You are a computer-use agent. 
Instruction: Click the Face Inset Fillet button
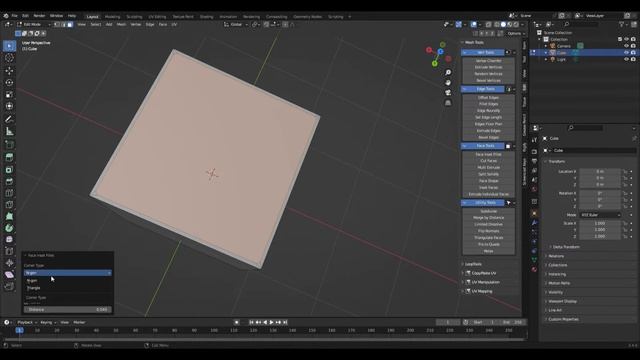click(489, 154)
